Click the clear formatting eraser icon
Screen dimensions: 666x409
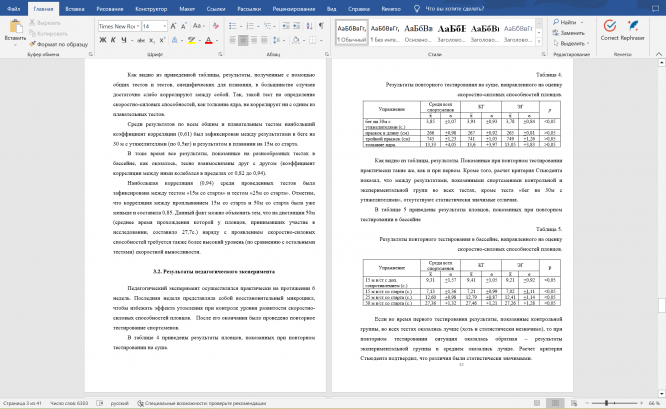216,26
